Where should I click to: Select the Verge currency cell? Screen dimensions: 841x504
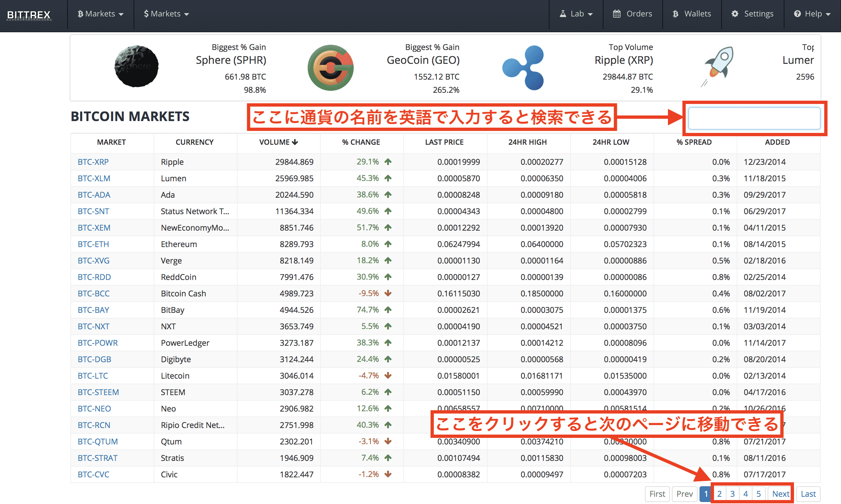click(196, 261)
